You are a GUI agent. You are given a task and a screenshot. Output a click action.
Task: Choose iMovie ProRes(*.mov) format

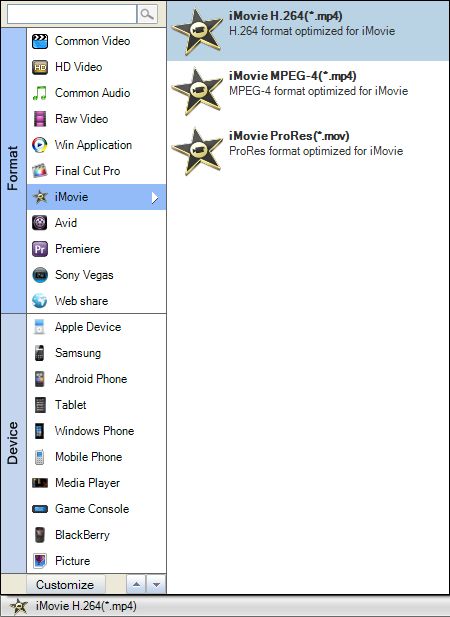click(308, 151)
